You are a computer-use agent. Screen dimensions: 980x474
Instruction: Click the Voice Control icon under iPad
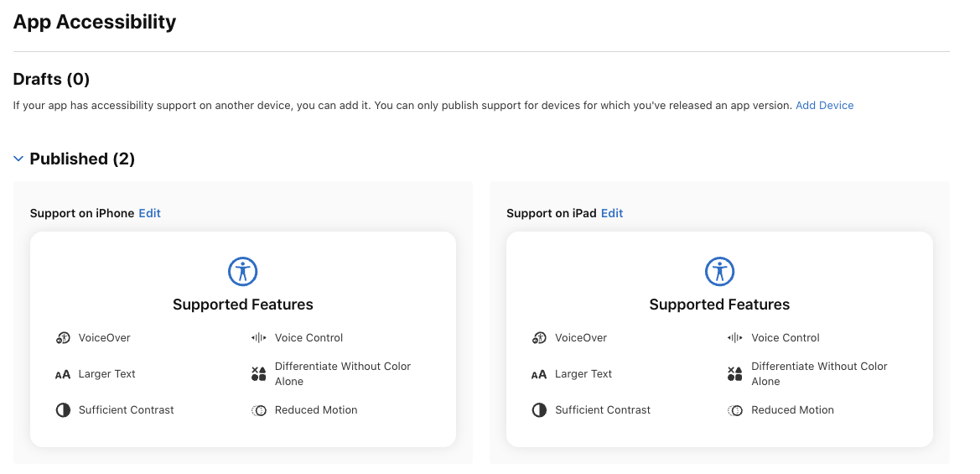[x=735, y=338]
